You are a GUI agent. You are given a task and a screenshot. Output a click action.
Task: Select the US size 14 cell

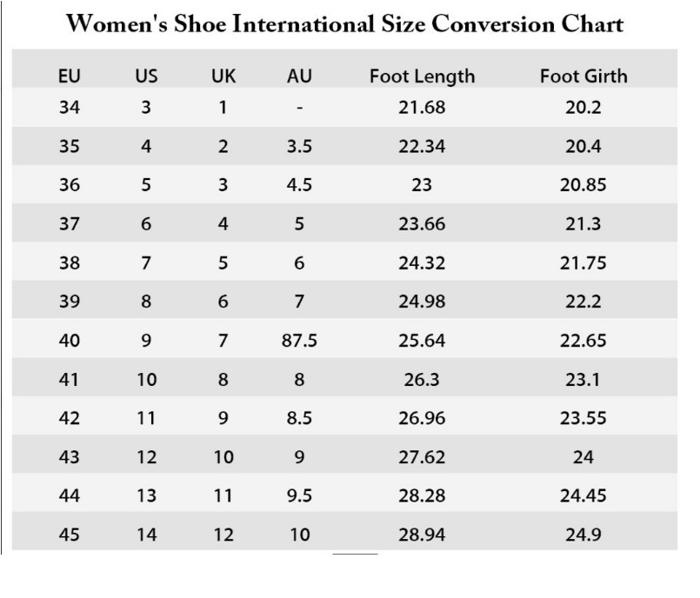147,535
